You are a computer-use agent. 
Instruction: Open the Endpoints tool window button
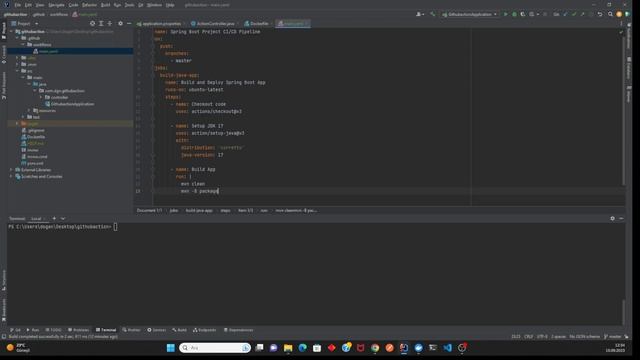point(204,330)
